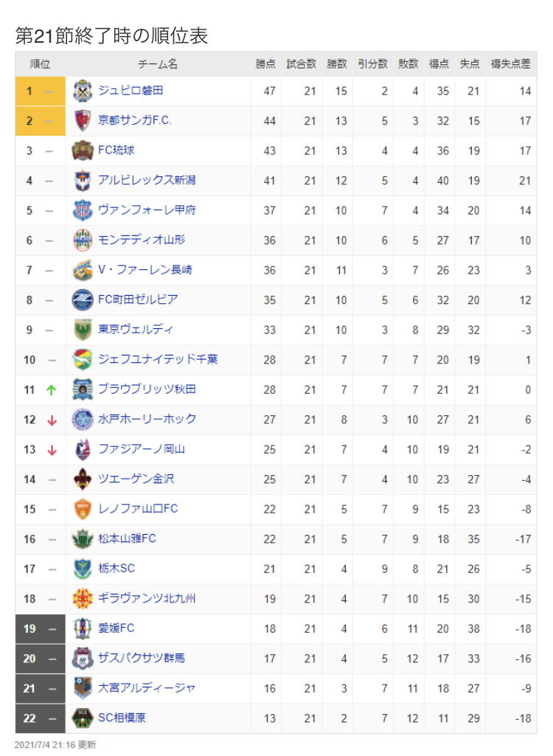Open the ジェフユナイテッド千葉 team page
This screenshot has height=756, width=553.
click(x=158, y=359)
